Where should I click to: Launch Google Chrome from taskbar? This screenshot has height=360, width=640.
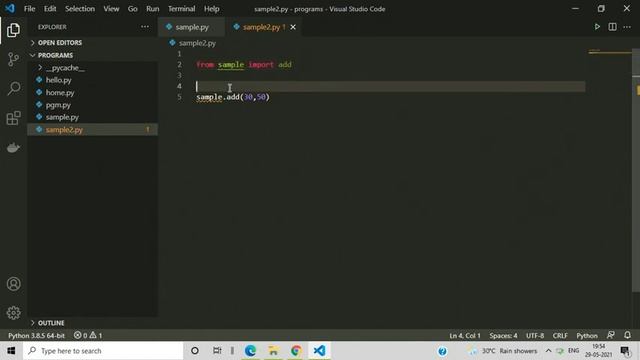pos(296,351)
